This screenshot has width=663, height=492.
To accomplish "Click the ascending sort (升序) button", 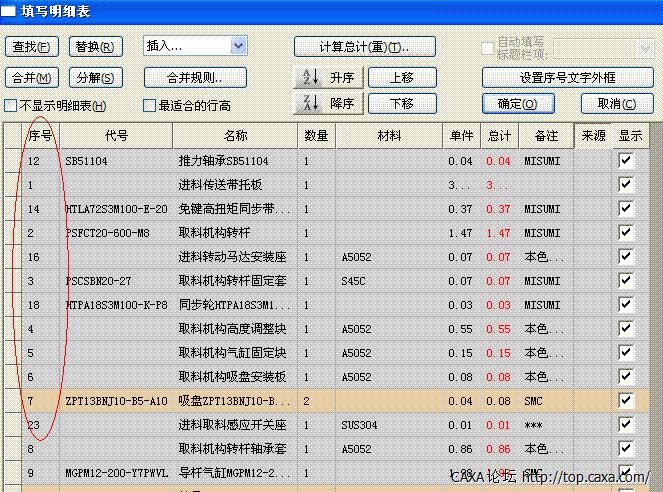I will (x=327, y=77).
